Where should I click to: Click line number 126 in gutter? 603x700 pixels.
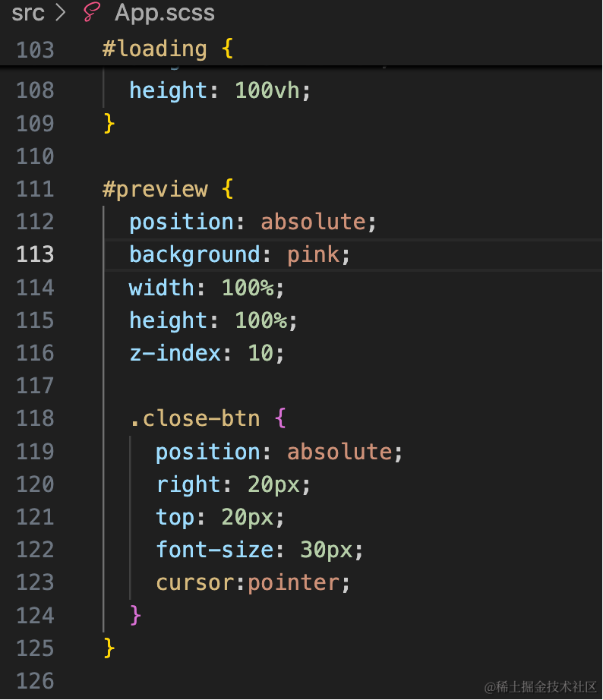click(x=35, y=681)
